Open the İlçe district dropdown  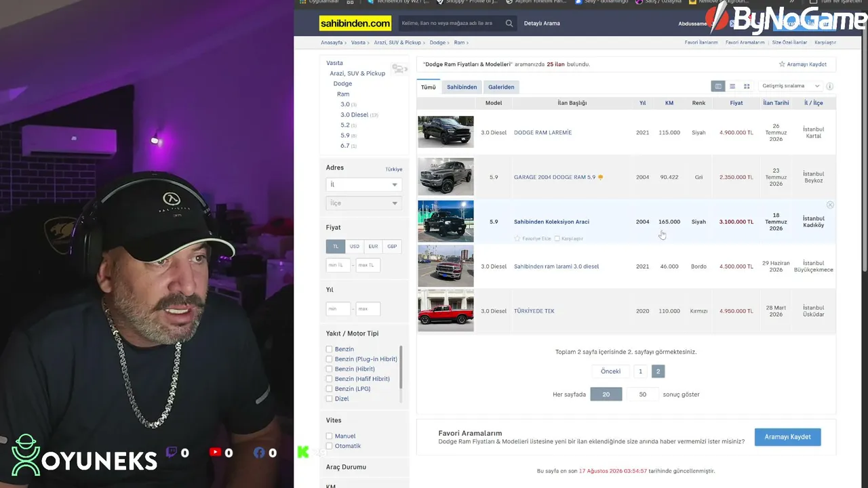coord(364,203)
